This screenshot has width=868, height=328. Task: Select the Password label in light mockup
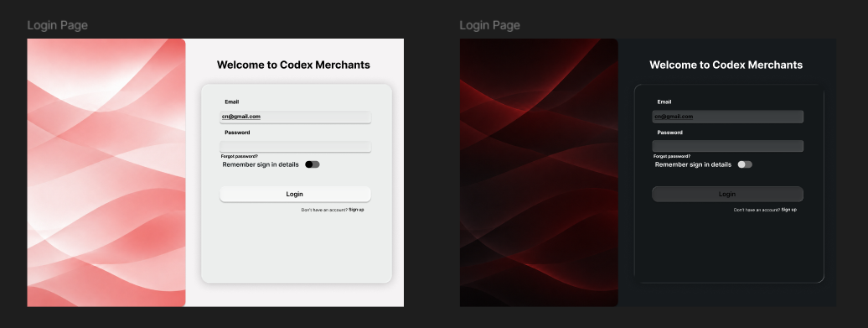tap(237, 133)
